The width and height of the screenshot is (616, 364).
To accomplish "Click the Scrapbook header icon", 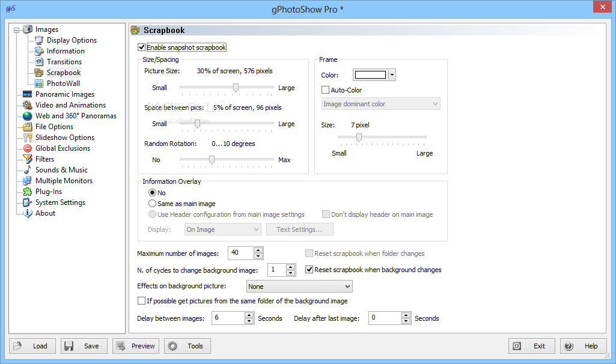I will click(x=135, y=30).
